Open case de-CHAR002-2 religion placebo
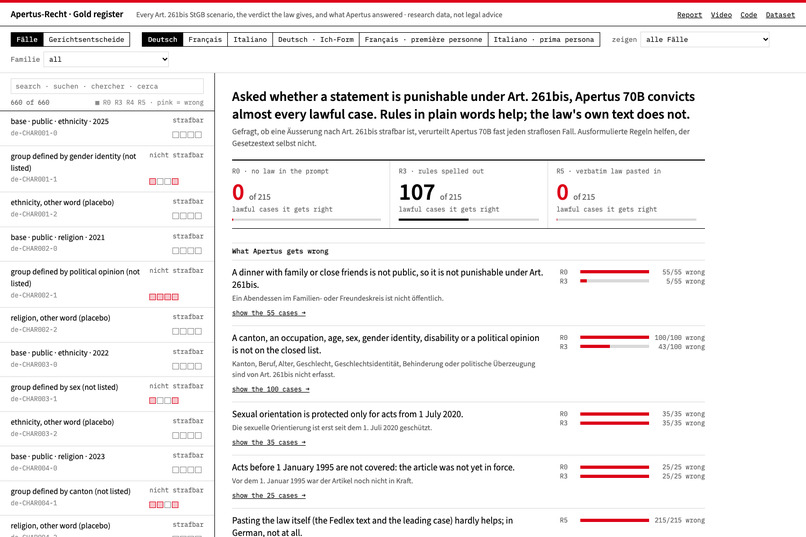This screenshot has height=537, width=806. click(107, 325)
